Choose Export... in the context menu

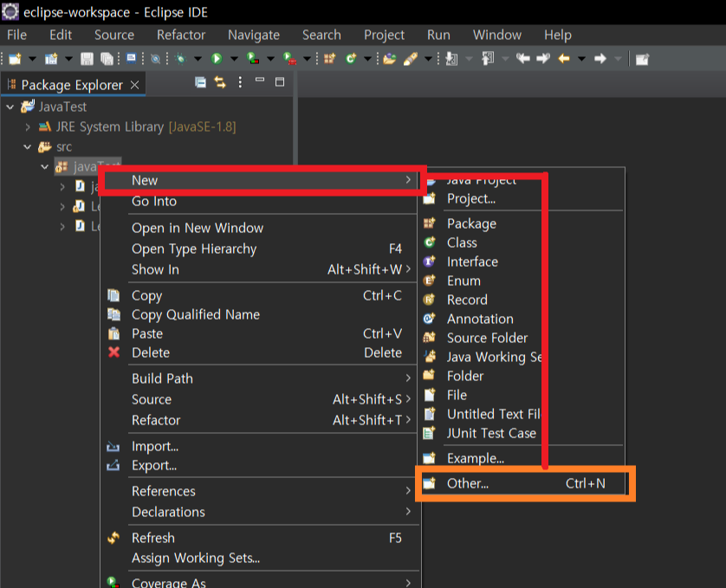[x=261, y=465]
